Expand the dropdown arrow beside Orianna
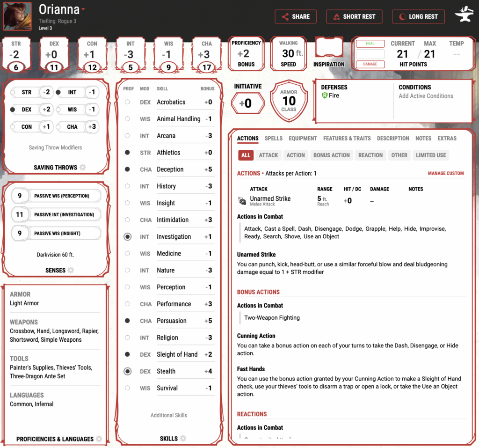479x448 pixels. point(83,9)
